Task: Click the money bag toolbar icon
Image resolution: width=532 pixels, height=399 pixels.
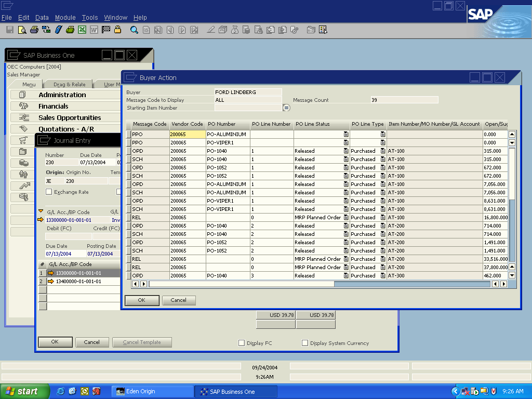Action: (x=234, y=30)
